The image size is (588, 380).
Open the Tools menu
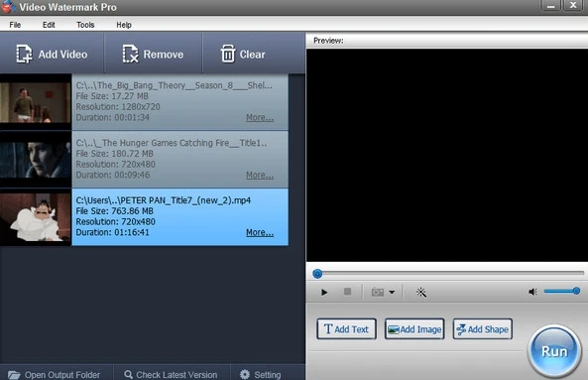85,25
